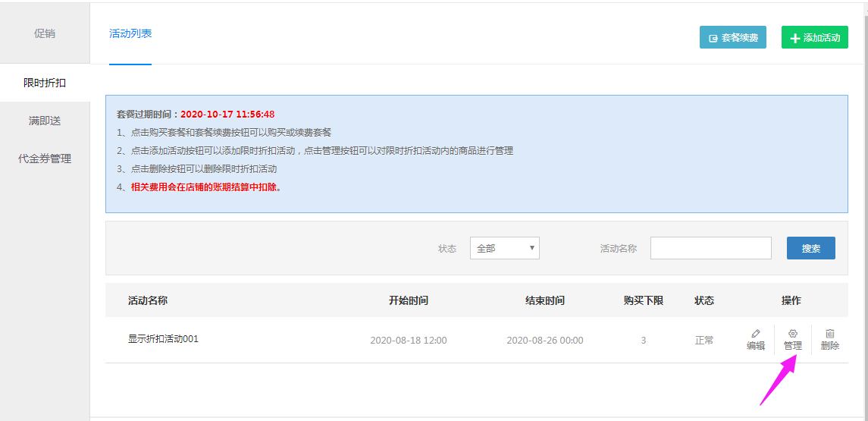Click the green 添加活动 button

[814, 38]
